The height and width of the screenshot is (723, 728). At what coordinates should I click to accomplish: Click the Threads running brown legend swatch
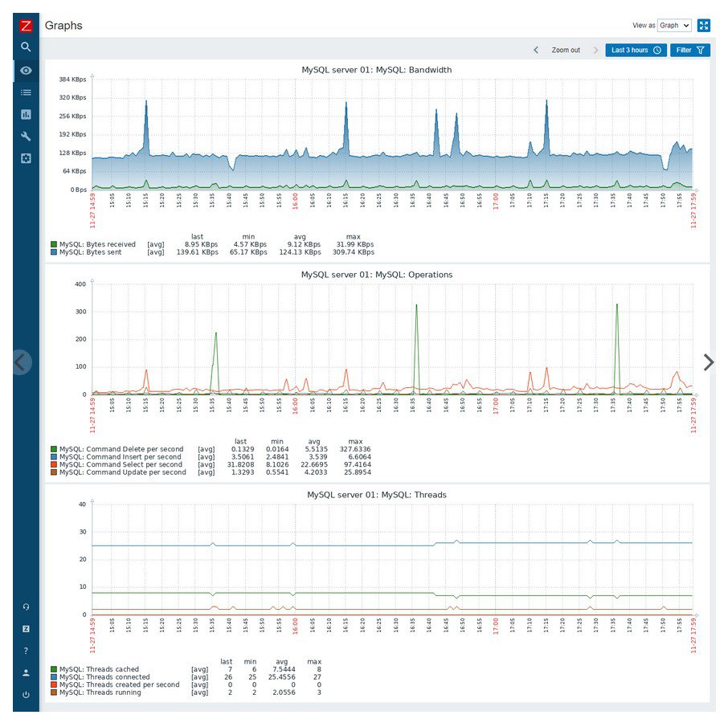[x=54, y=692]
